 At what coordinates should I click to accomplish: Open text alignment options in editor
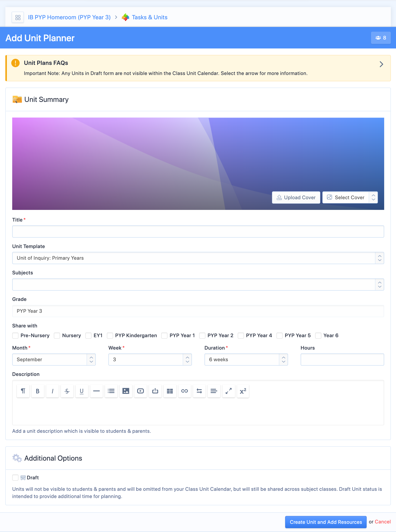coord(214,391)
